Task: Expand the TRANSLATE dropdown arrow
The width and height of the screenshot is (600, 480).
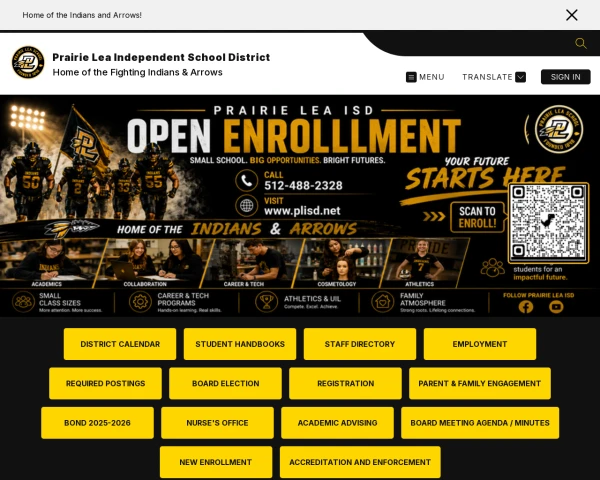Action: point(520,77)
